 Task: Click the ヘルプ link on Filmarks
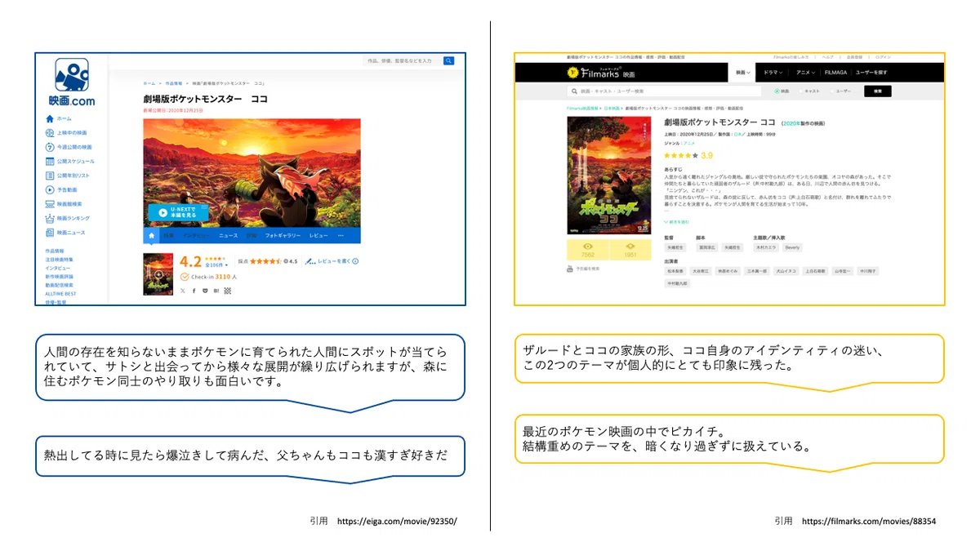(x=828, y=57)
